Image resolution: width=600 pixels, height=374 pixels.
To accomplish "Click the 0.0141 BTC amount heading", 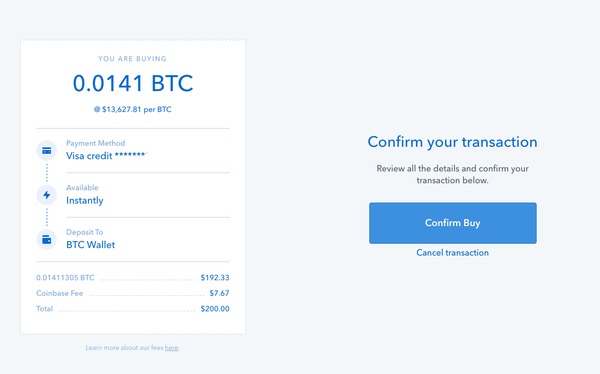I will pyautogui.click(x=133, y=83).
